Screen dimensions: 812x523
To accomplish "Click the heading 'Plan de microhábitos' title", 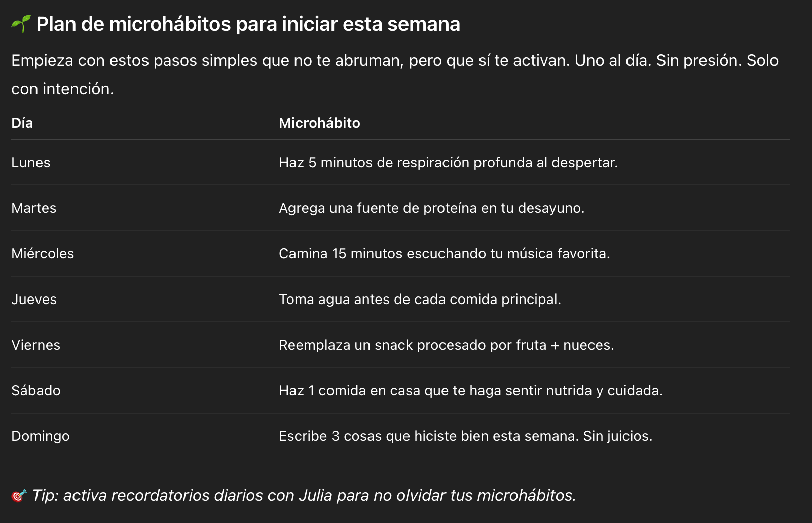I will click(x=248, y=24).
